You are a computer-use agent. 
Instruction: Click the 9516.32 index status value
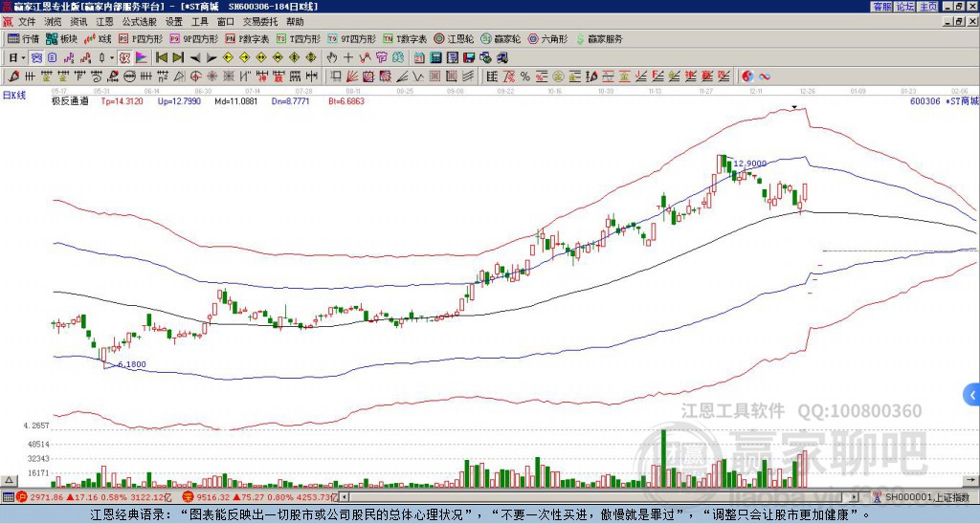point(212,497)
